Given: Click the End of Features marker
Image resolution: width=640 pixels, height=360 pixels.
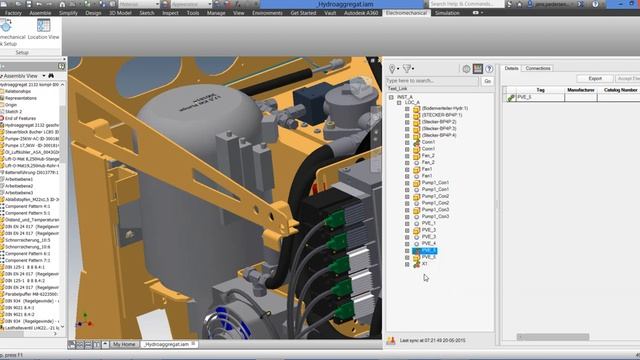Looking at the screenshot, I should click(x=19, y=118).
